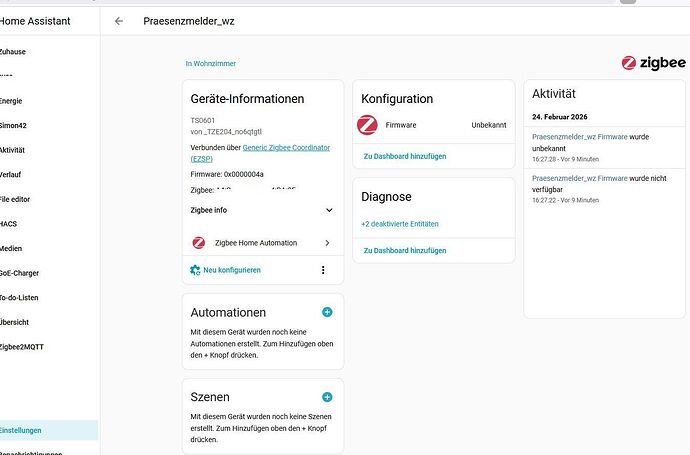This screenshot has width=690, height=455.
Task: Add a scene with plus icon
Action: click(327, 397)
